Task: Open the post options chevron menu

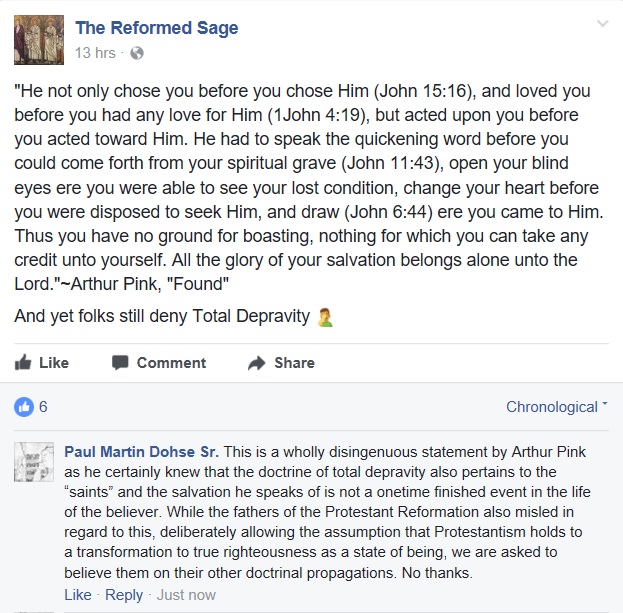Action: pyautogui.click(x=602, y=23)
